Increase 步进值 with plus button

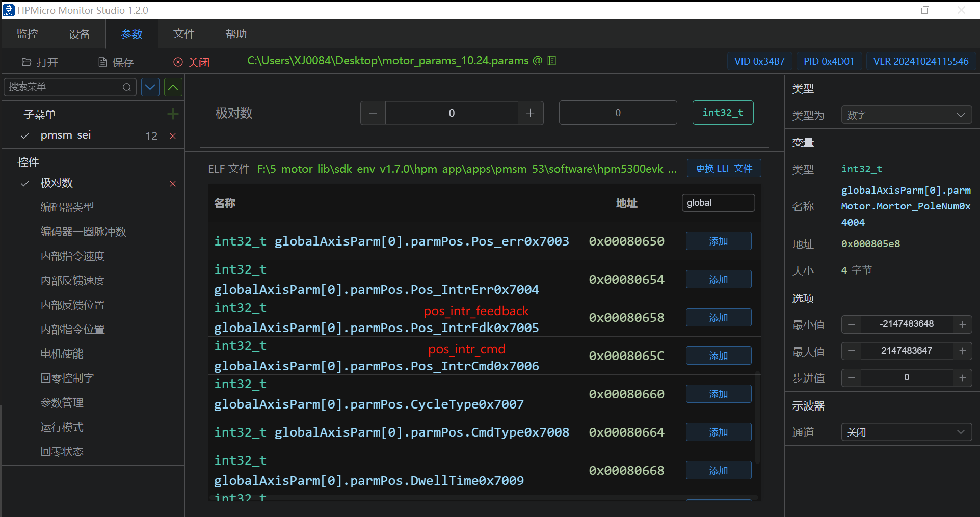click(963, 378)
